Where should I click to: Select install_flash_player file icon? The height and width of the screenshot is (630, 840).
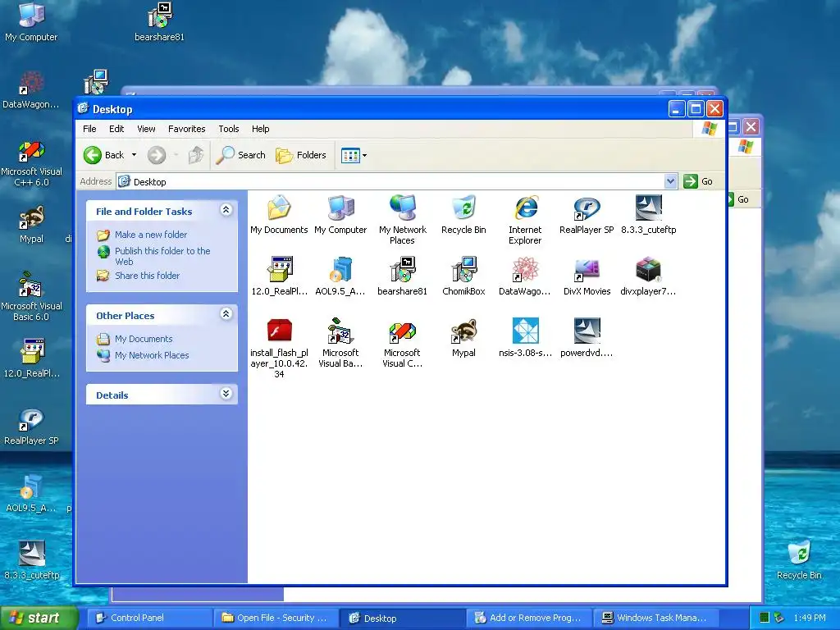(x=279, y=348)
